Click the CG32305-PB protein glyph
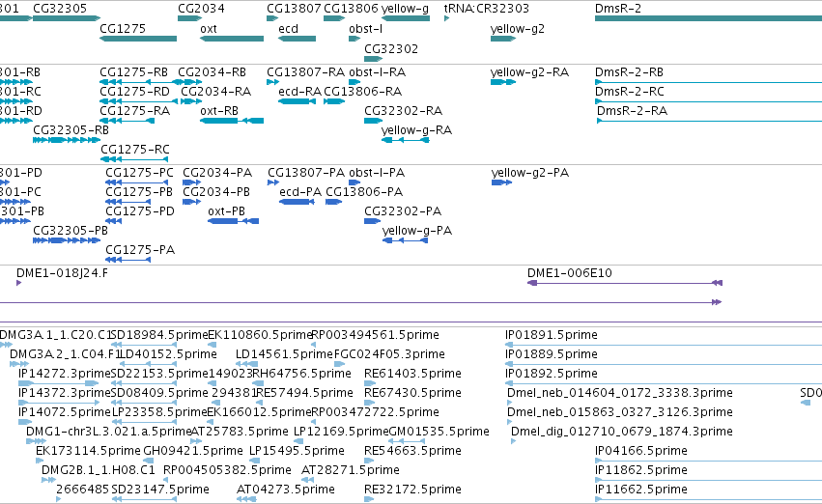The image size is (822, 504). pyautogui.click(x=67, y=240)
